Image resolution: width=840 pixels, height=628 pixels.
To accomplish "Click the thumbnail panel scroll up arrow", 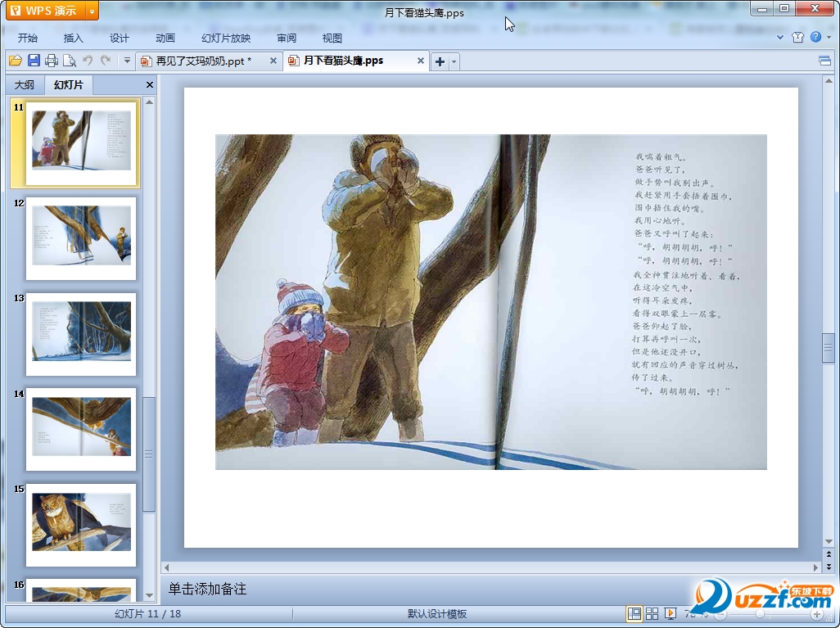I will click(150, 102).
